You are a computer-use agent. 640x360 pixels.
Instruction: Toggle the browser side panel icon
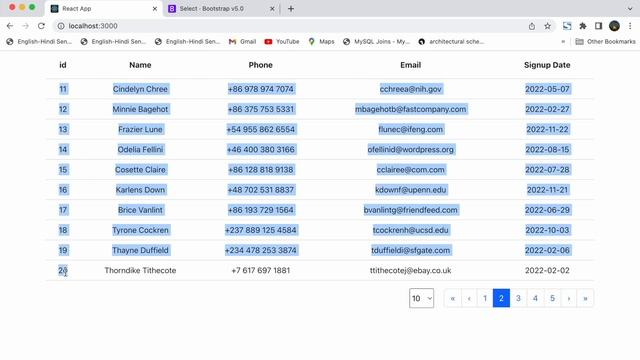pos(598,26)
